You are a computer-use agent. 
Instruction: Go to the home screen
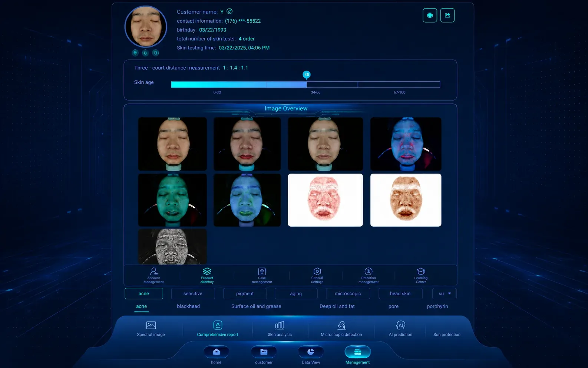pos(216,355)
